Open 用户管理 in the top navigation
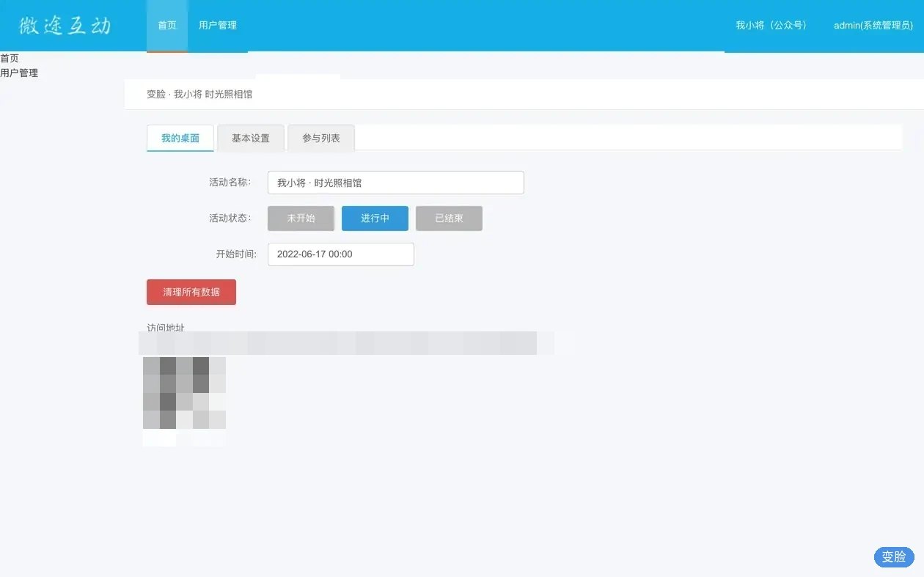The width and height of the screenshot is (924, 577). tap(218, 26)
